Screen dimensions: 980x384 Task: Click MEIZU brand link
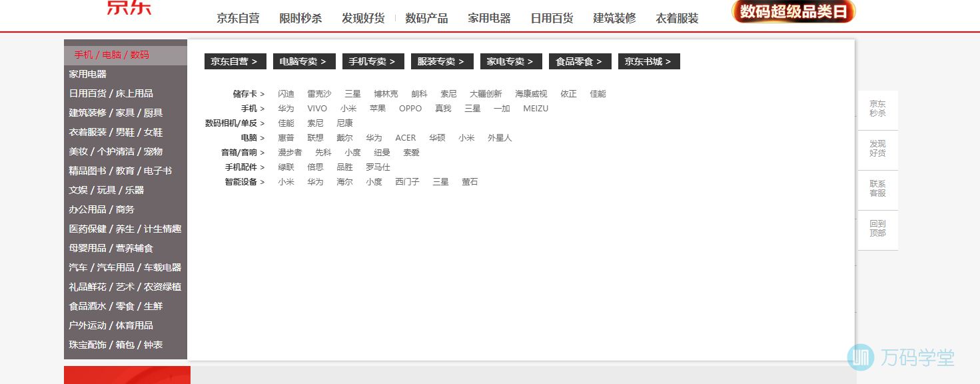[x=536, y=109]
